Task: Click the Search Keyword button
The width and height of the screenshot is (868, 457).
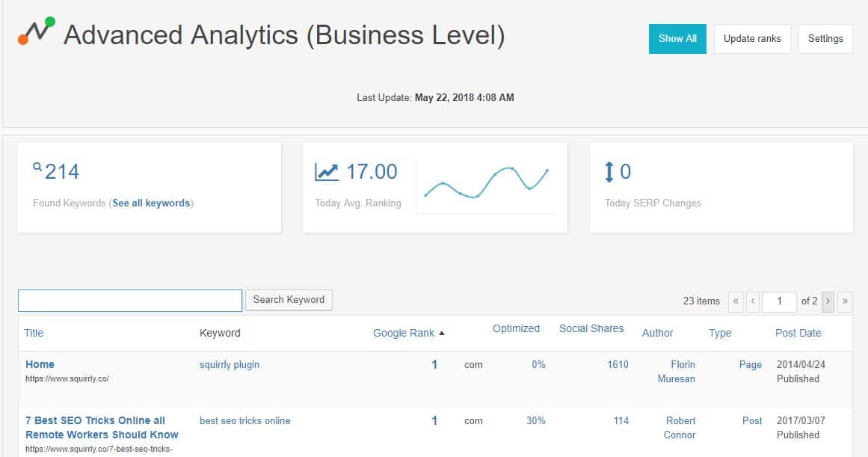Action: (x=289, y=300)
